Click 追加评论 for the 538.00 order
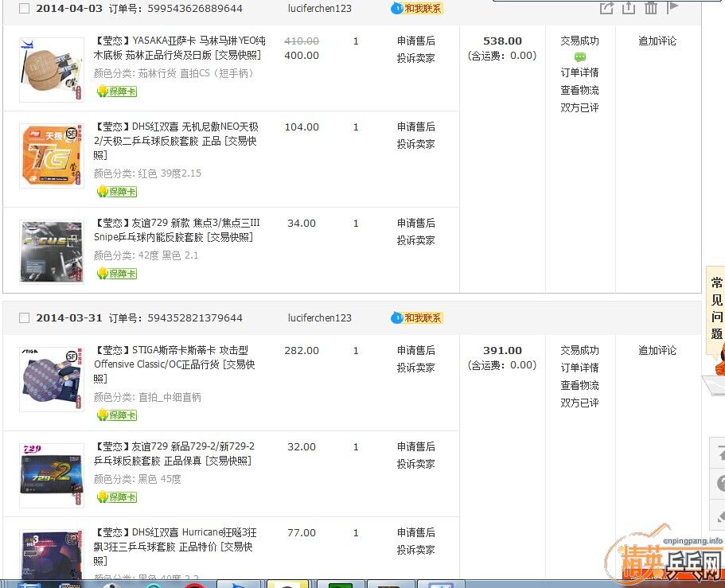Screen dimensions: 725x588 pyautogui.click(x=657, y=41)
